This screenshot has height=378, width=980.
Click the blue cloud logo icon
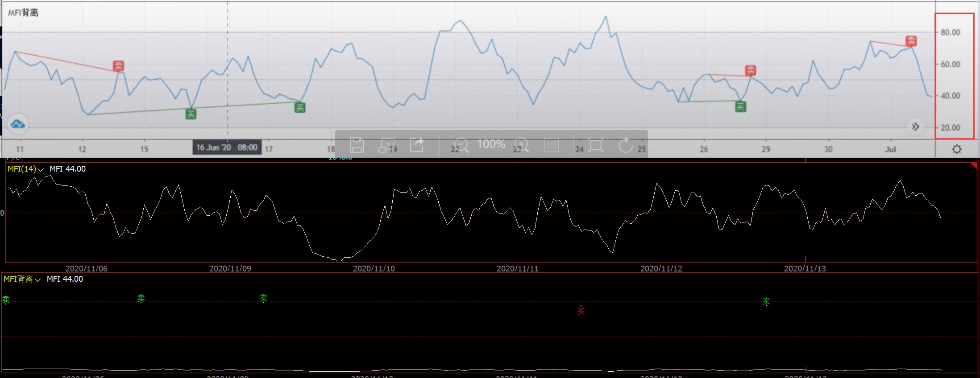pyautogui.click(x=18, y=124)
